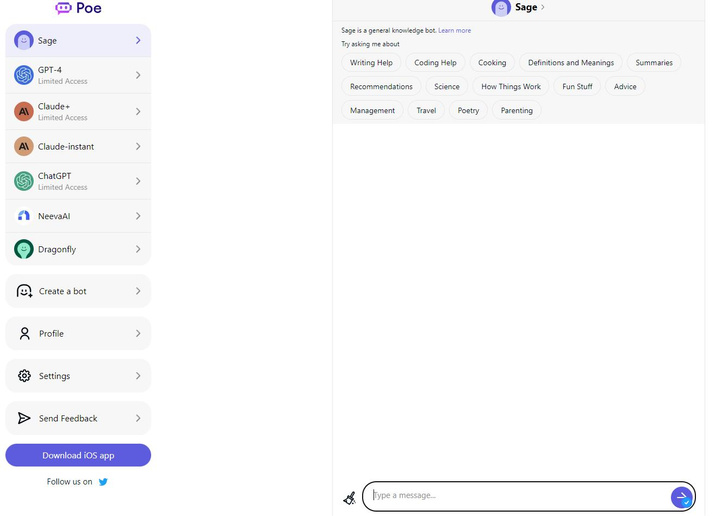Select the GPT-4 bot icon
The width and height of the screenshot is (728, 516).
point(24,75)
